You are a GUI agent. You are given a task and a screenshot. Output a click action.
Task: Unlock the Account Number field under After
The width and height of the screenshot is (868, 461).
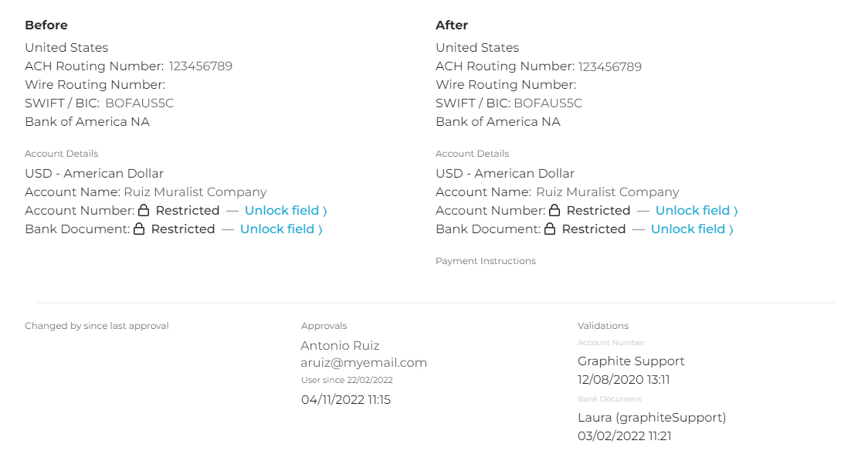pos(697,210)
